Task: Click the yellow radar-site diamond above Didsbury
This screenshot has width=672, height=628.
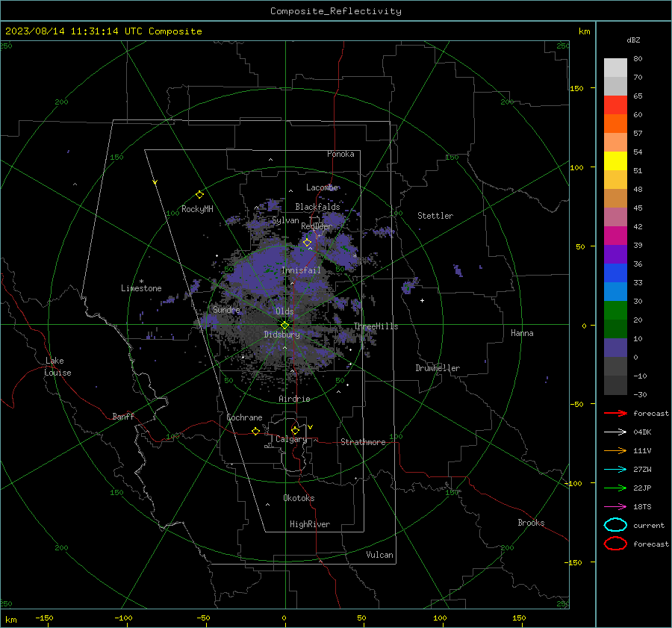Action: 284,326
